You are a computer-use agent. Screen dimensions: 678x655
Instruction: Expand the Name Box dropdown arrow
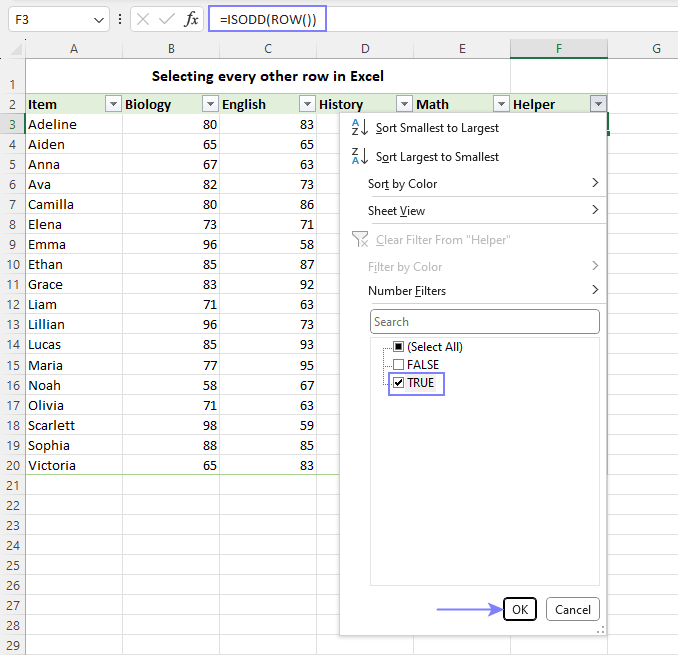98,20
